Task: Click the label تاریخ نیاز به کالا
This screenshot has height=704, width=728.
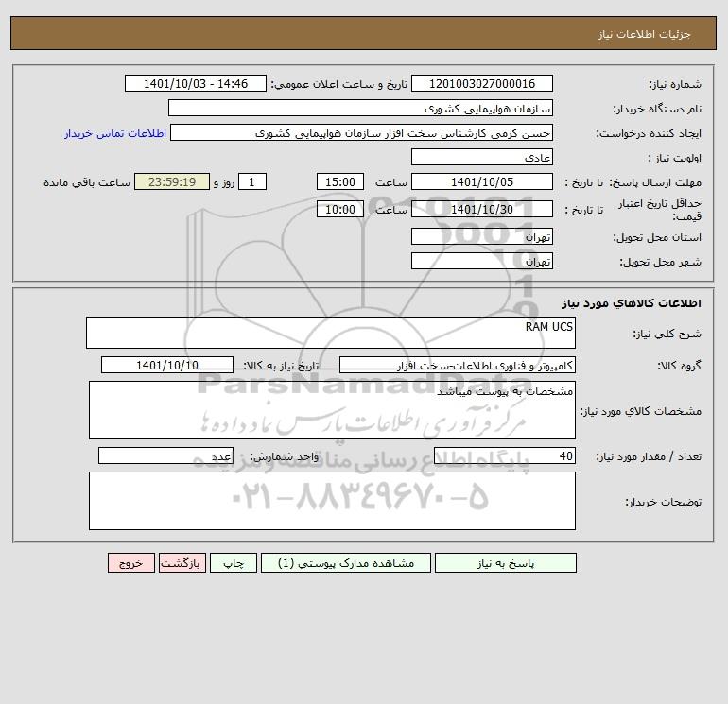Action: click(x=281, y=366)
